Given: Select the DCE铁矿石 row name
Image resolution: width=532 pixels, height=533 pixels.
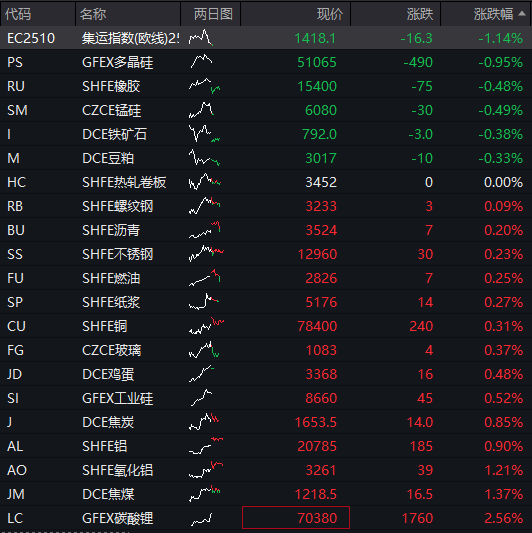Looking at the screenshot, I should pyautogui.click(x=115, y=134).
